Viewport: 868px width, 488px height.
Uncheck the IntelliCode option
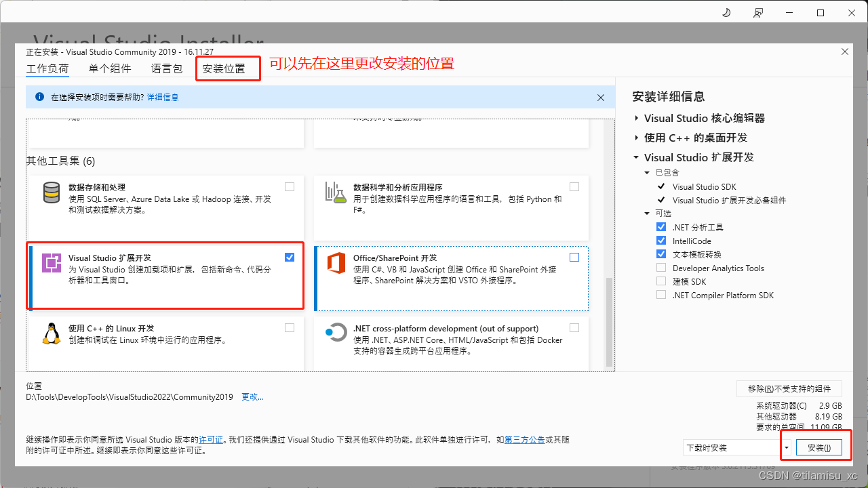point(661,241)
